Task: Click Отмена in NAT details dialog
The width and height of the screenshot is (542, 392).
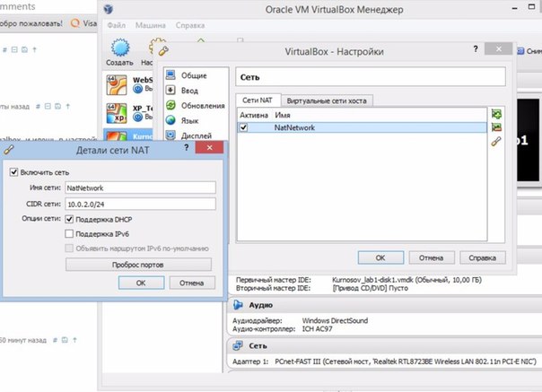Action: pyautogui.click(x=191, y=282)
